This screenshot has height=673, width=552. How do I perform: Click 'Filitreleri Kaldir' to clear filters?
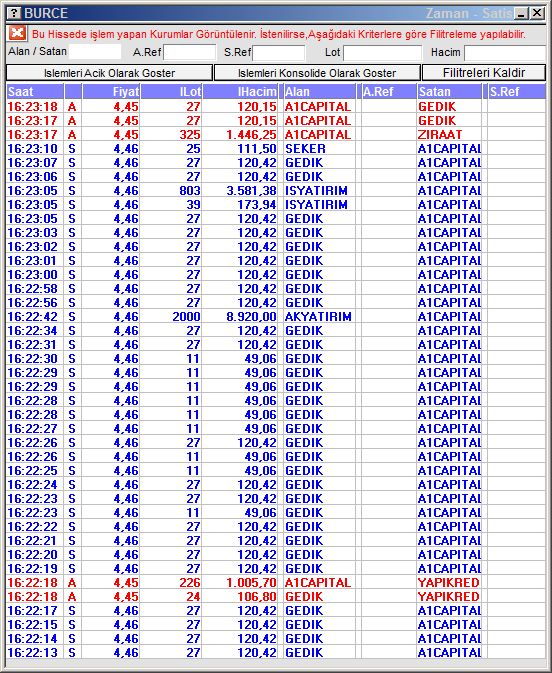tap(484, 73)
